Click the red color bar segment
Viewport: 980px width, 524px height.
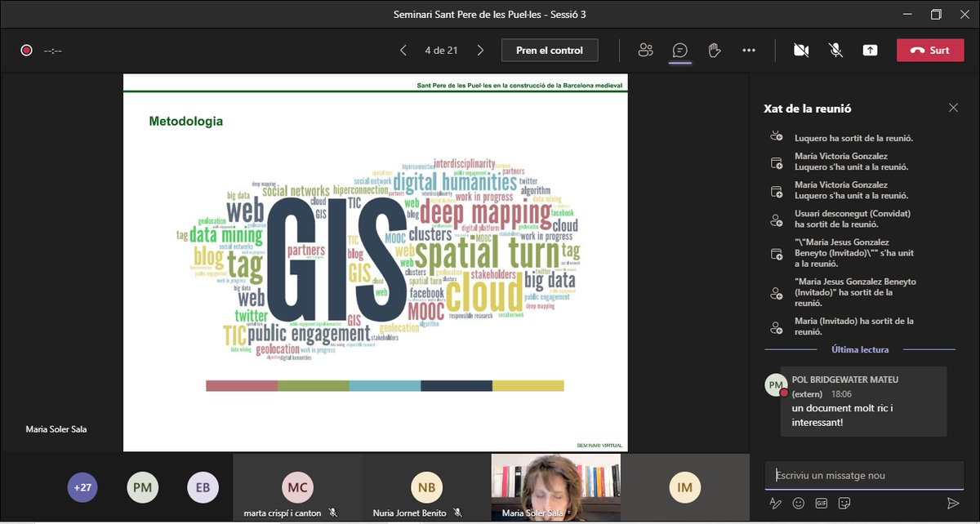click(x=242, y=385)
